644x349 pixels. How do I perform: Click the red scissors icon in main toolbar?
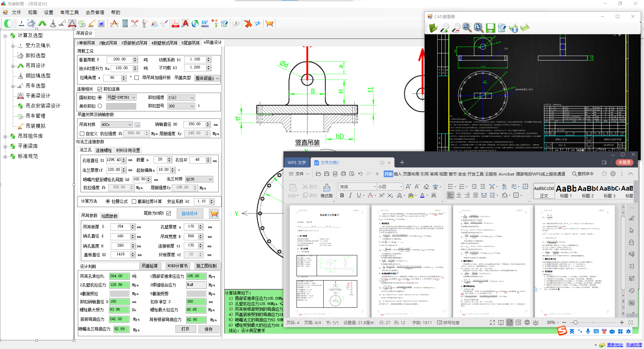135,23
